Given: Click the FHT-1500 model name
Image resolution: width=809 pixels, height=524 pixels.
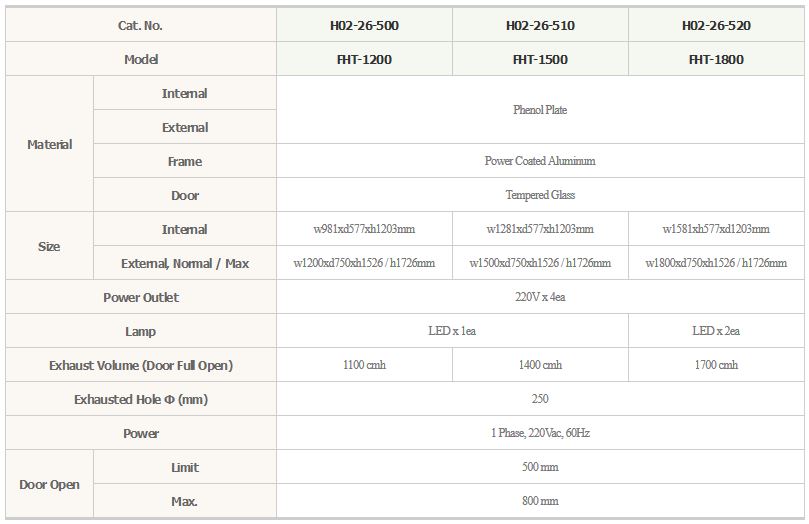Looking at the screenshot, I should [540, 59].
